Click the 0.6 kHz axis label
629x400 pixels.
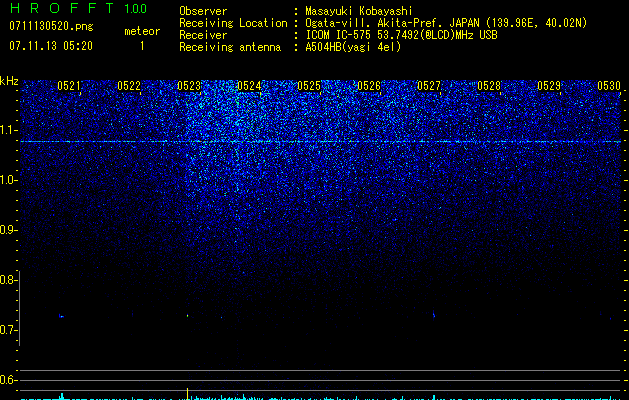coord(8,380)
